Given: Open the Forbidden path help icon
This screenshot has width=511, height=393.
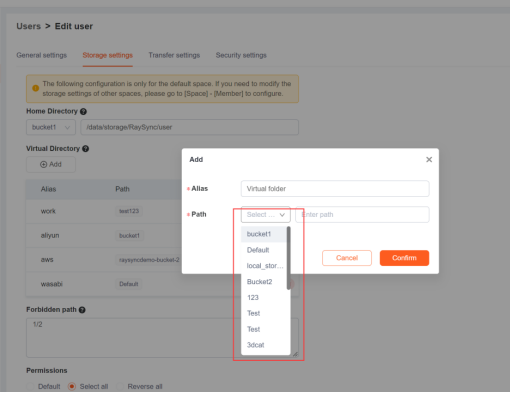Looking at the screenshot, I should (x=82, y=310).
